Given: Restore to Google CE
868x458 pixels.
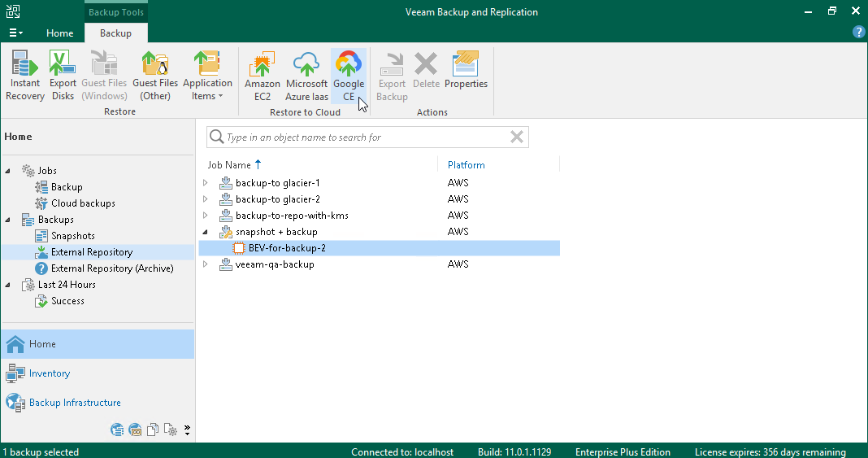Looking at the screenshot, I should [349, 76].
